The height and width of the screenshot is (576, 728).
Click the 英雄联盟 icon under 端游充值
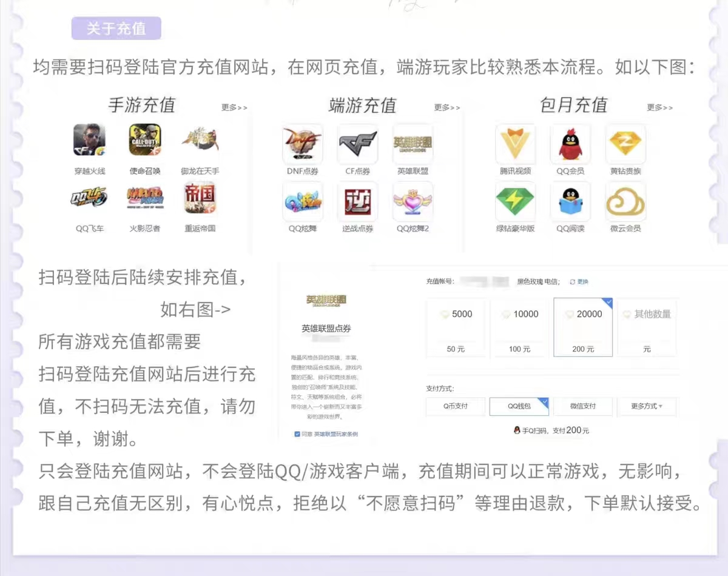coord(413,144)
